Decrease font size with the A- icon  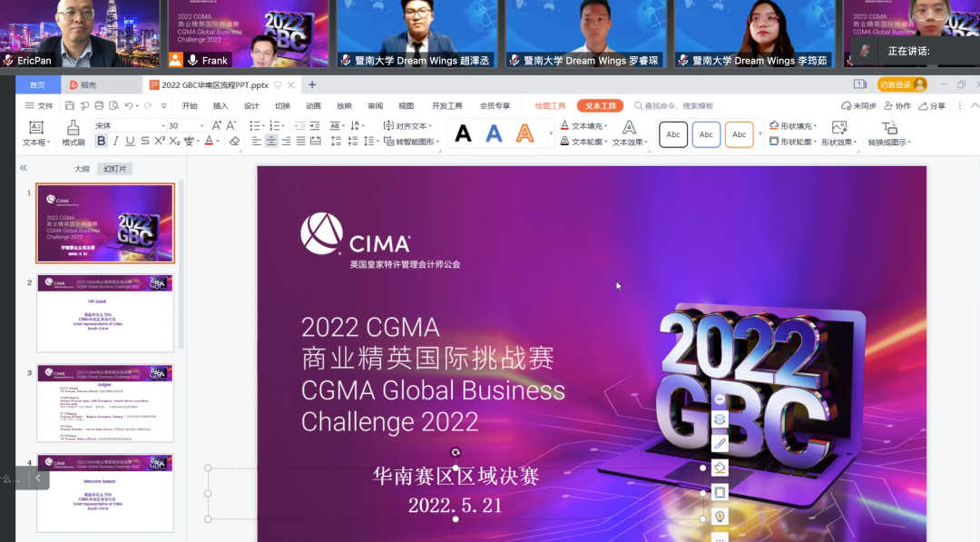[x=231, y=125]
